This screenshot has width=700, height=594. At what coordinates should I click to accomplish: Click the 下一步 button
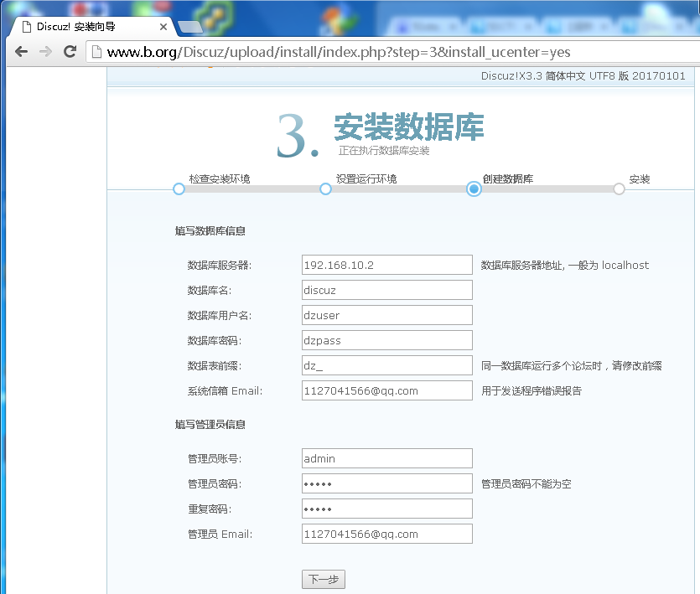tap(324, 579)
